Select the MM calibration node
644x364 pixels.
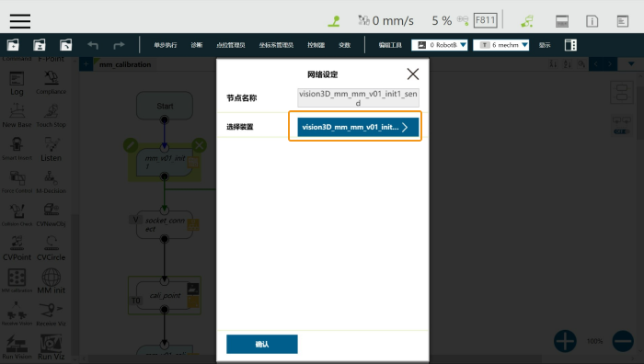[x=17, y=281]
